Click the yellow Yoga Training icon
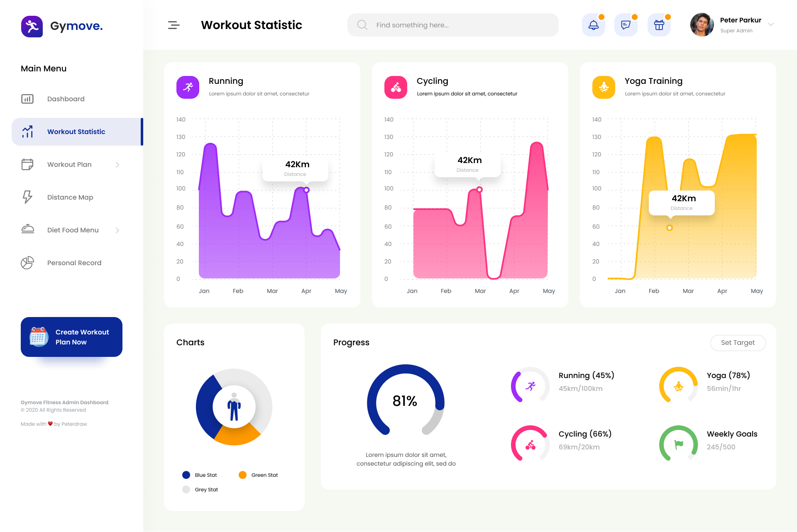The width and height of the screenshot is (797, 532). (604, 87)
